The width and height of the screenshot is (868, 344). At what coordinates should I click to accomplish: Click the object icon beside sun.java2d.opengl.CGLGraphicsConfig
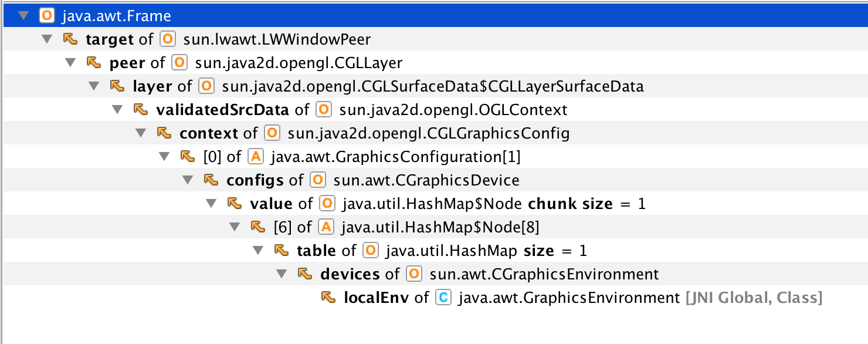pos(271,133)
